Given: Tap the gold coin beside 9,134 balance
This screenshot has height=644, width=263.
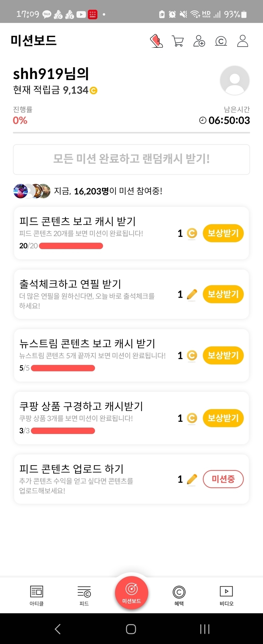Looking at the screenshot, I should tap(93, 91).
